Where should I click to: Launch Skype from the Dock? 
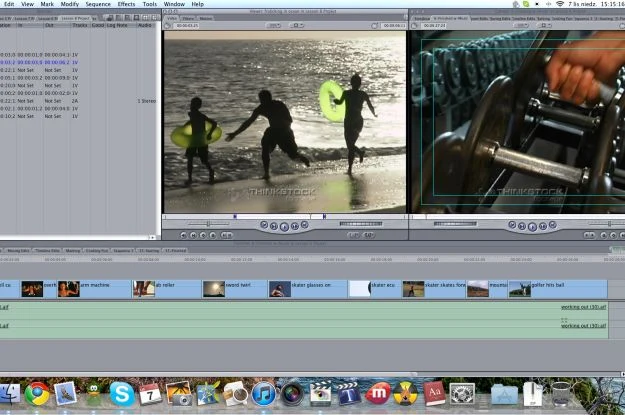(x=122, y=393)
